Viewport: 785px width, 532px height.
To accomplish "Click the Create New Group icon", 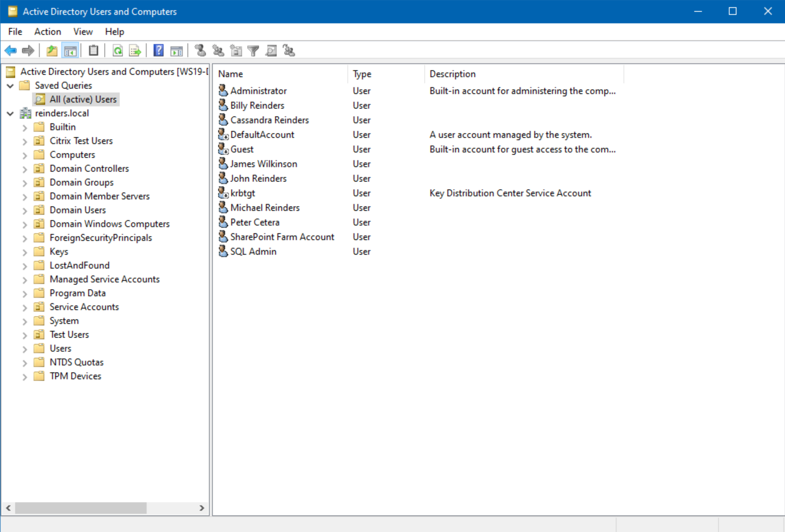I will coord(217,50).
